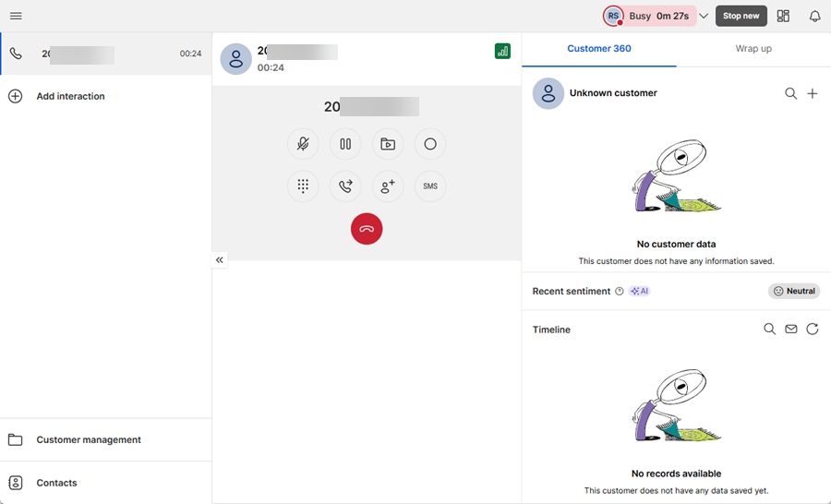Image resolution: width=831 pixels, height=504 pixels.
Task: Transfer the call to another agent
Action: 345,186
